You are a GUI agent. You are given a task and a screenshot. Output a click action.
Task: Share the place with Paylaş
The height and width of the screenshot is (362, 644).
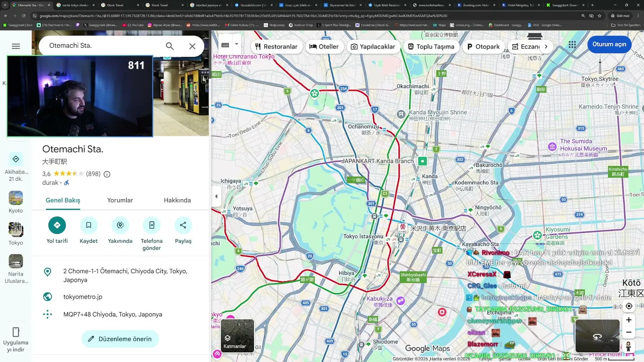183,225
